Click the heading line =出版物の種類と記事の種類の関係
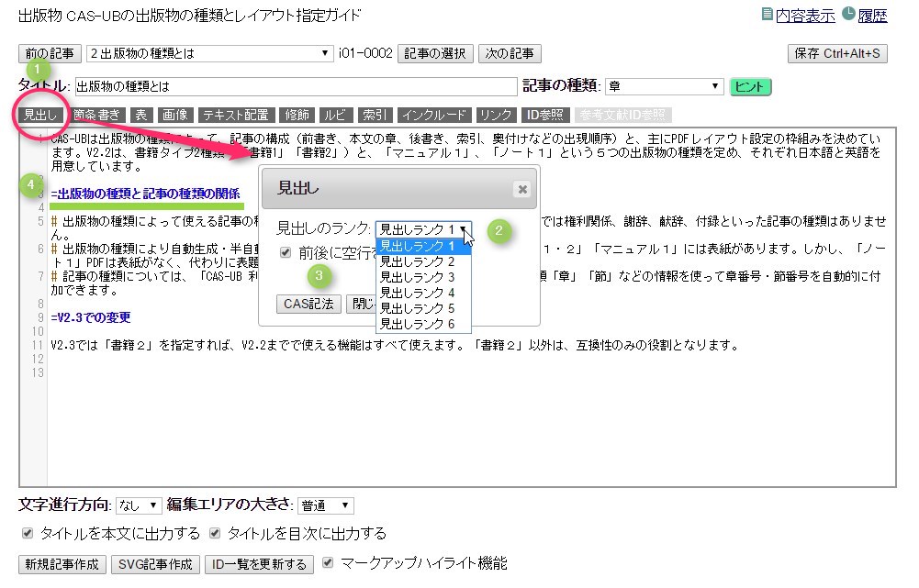 pos(145,194)
